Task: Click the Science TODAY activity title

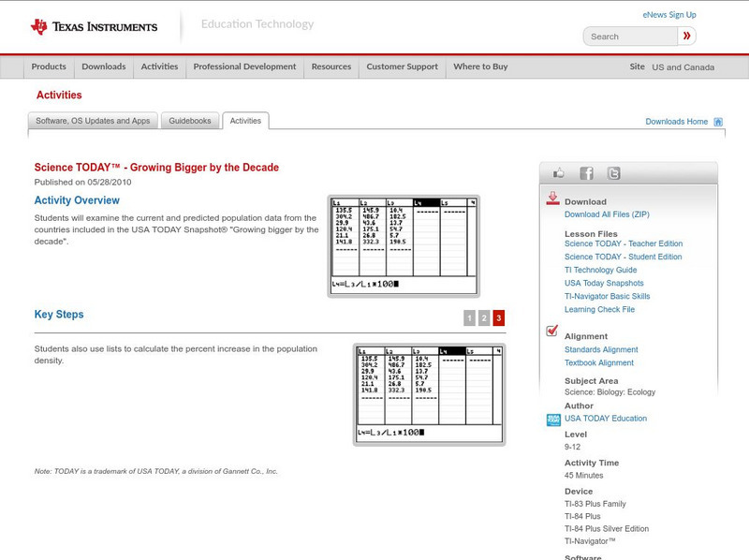Action: (156, 168)
